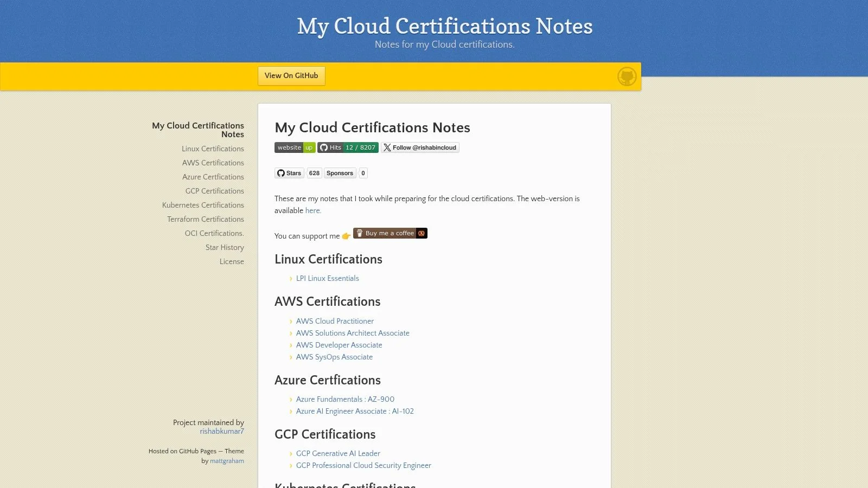Open the View On GitHub button
The width and height of the screenshot is (868, 488).
291,76
